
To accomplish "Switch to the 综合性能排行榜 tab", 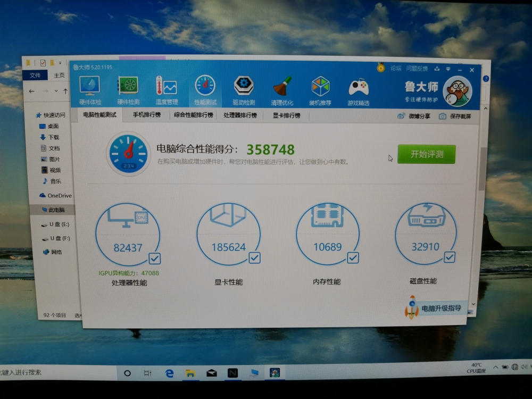I will pyautogui.click(x=194, y=115).
